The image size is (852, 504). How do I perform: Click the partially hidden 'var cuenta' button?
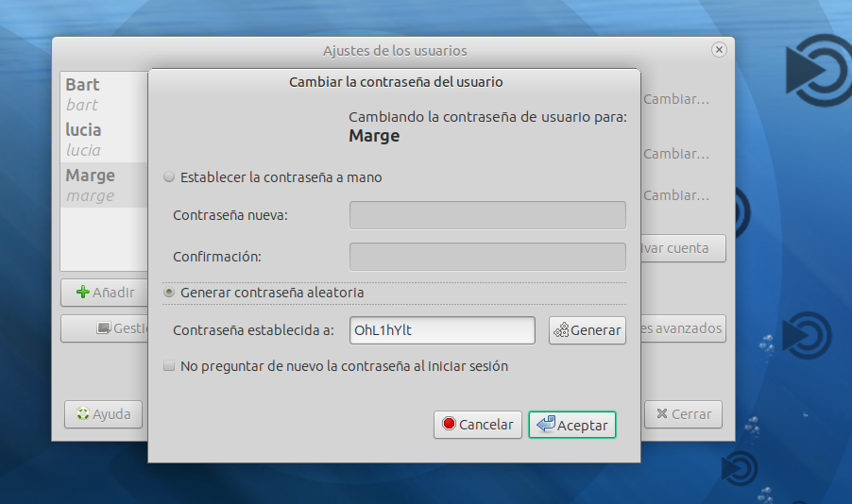point(682,248)
